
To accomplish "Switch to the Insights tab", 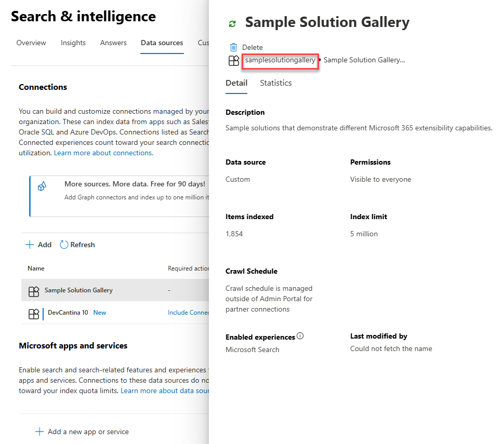I will coord(73,43).
